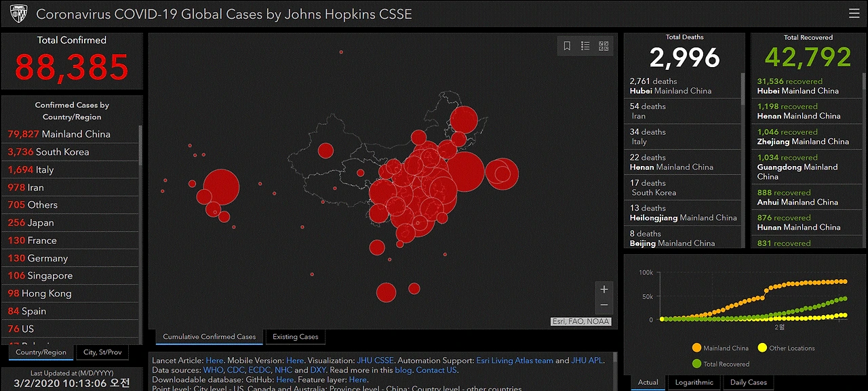
Task: Toggle Mainland China orange legend marker
Action: pos(696,348)
